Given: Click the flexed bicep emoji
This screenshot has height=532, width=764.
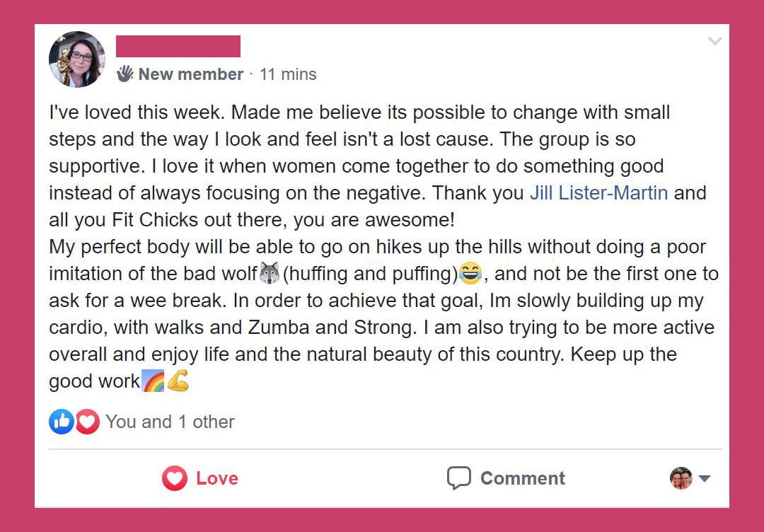Looking at the screenshot, I should tap(178, 381).
